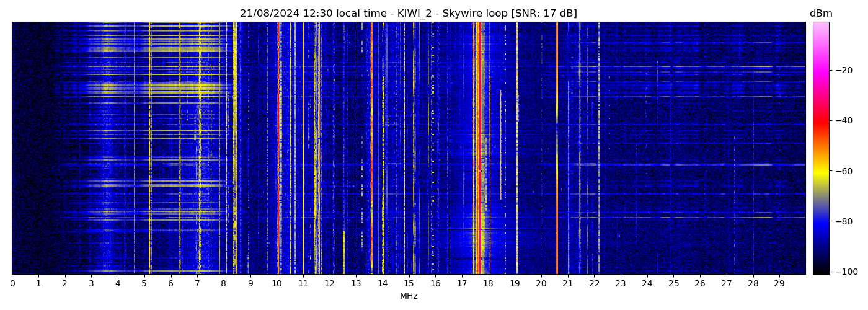Screen dimensions: 868x310
Task: Click the 10 MHz axis tick label
Action: (x=277, y=283)
